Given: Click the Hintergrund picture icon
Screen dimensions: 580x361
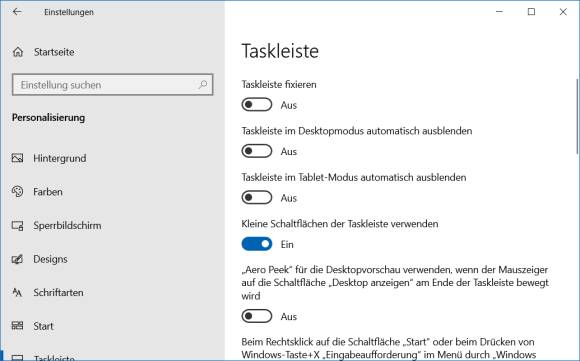Looking at the screenshot, I should [x=17, y=158].
